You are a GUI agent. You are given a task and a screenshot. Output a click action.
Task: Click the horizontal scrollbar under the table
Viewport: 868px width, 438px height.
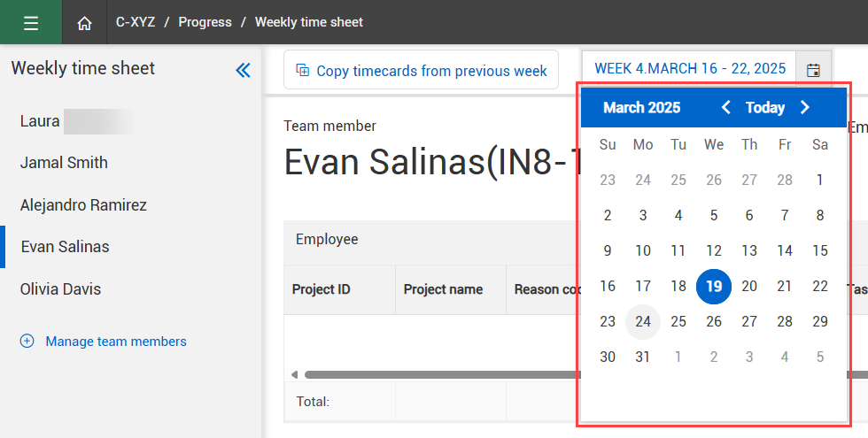(x=434, y=375)
